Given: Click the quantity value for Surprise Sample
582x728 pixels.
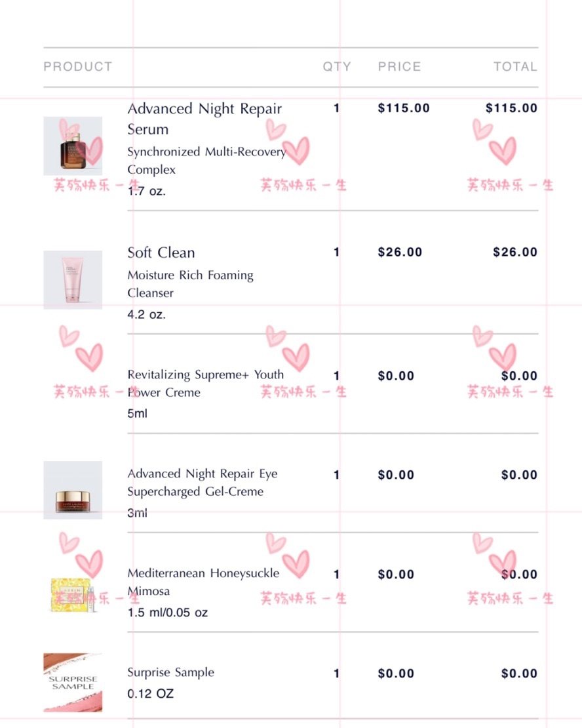Looking at the screenshot, I should [336, 673].
